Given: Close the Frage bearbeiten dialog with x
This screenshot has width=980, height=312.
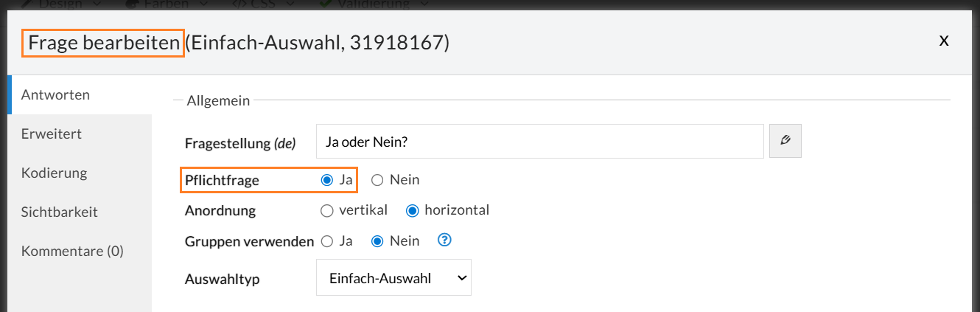Looking at the screenshot, I should 943,41.
